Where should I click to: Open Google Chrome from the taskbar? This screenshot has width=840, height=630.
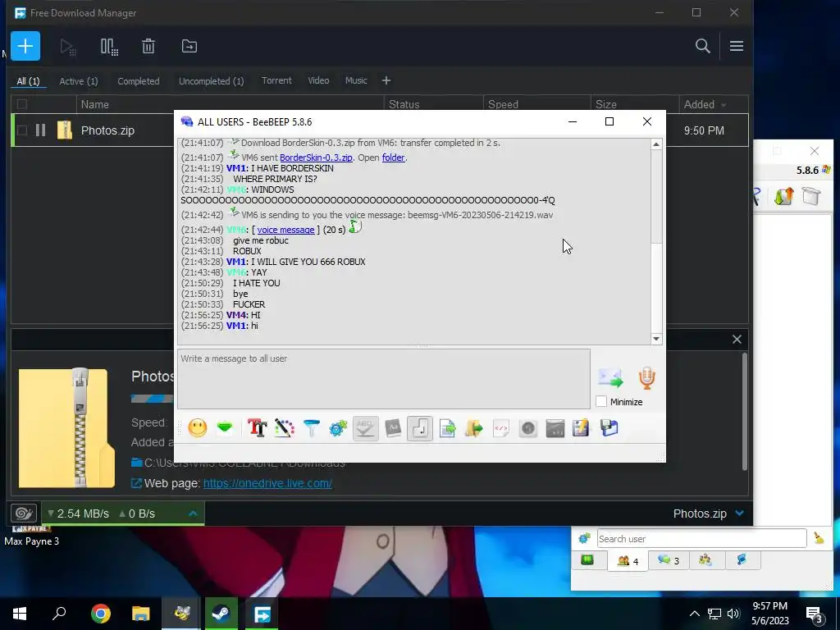[101, 614]
